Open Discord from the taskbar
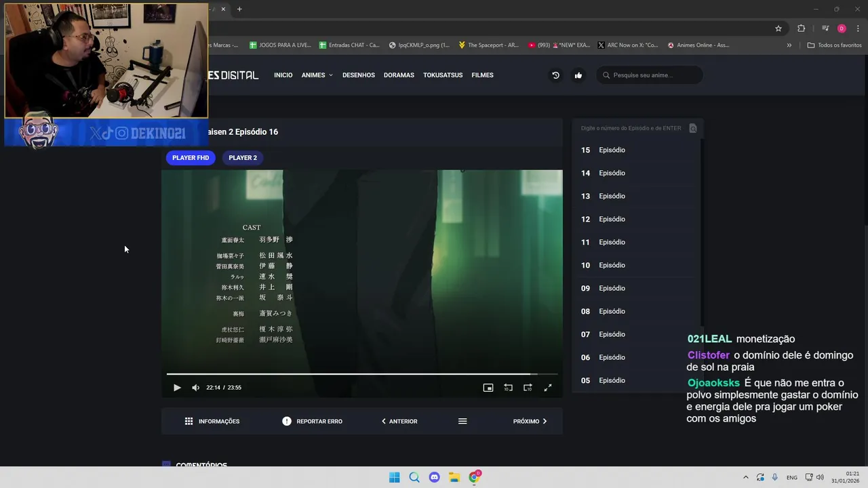The width and height of the screenshot is (868, 488). 435,477
